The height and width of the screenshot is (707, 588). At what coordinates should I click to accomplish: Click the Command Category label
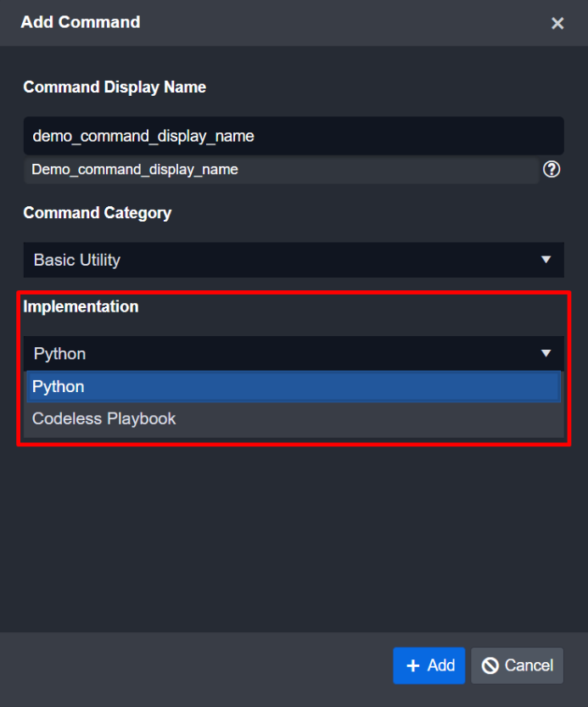coord(98,213)
